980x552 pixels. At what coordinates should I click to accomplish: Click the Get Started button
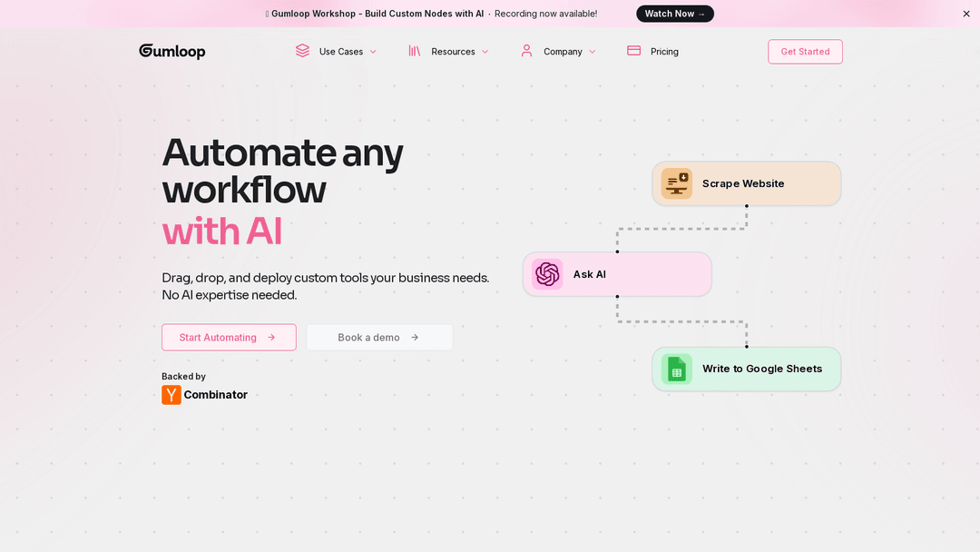(x=805, y=51)
